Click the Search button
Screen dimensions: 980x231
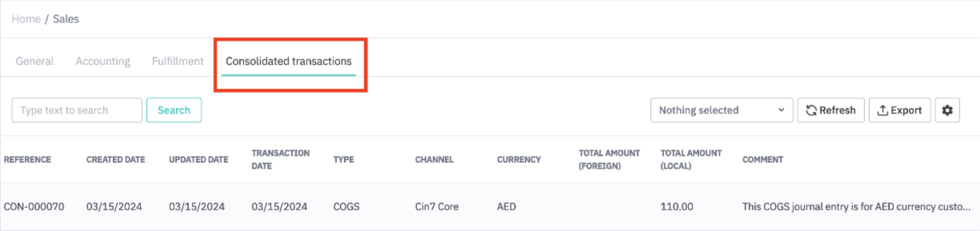(174, 110)
